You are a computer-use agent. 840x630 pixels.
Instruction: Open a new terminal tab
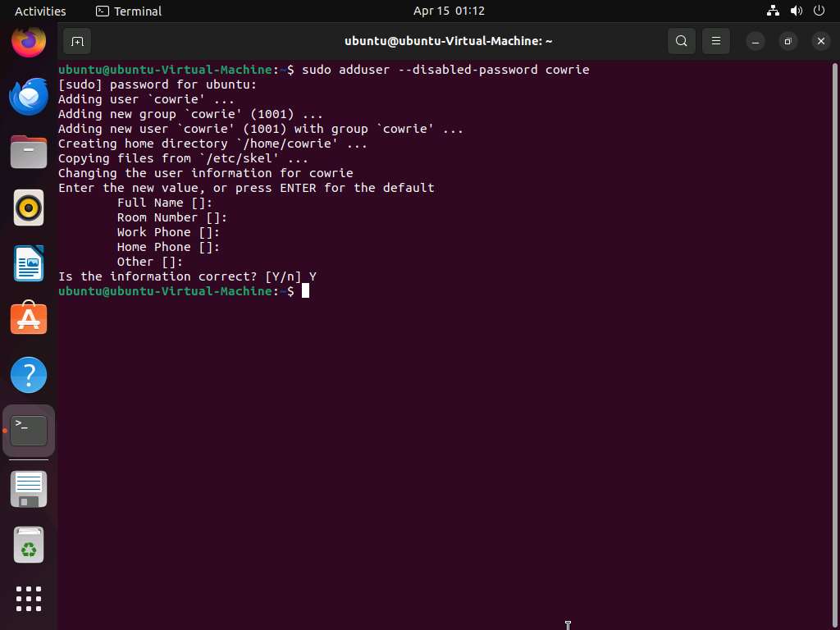coord(78,41)
